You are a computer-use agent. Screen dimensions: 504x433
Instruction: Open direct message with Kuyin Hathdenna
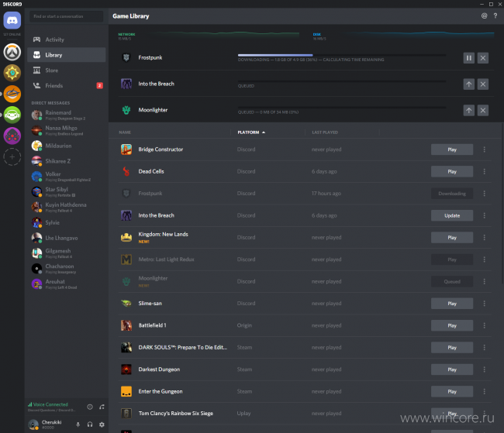click(x=67, y=207)
